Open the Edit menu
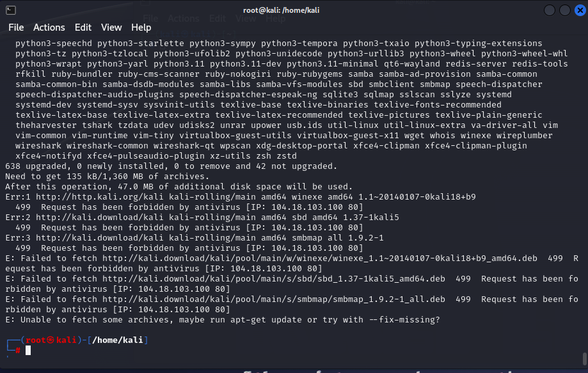The height and width of the screenshot is (373, 588). (x=83, y=28)
